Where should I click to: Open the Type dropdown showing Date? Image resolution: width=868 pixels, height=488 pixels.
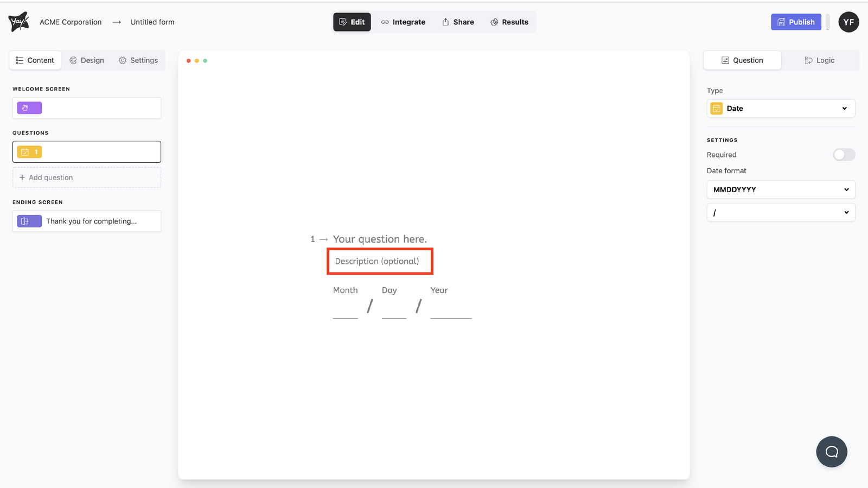click(x=781, y=109)
